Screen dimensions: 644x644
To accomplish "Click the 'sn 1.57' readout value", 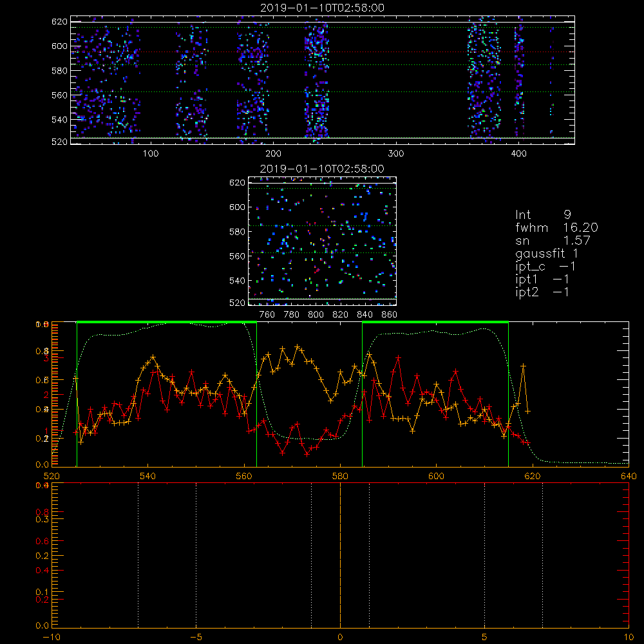I will click(x=577, y=240).
